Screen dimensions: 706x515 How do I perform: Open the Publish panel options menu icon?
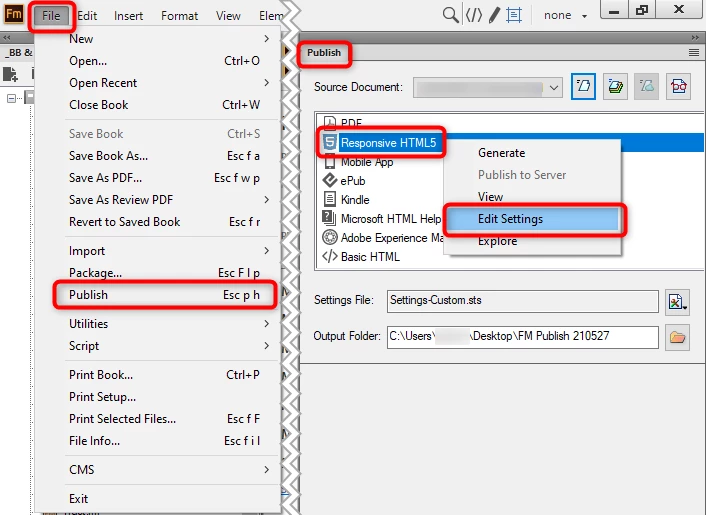pos(694,53)
